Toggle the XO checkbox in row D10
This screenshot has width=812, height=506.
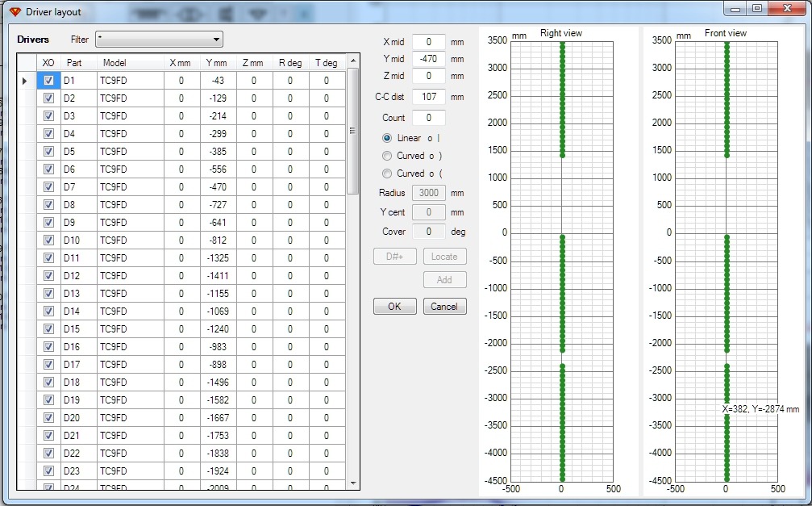(x=48, y=240)
